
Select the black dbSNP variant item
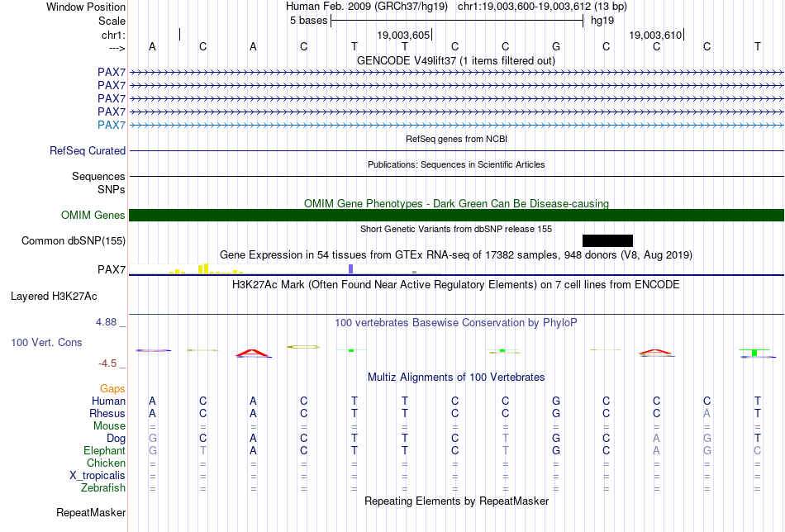[x=608, y=240]
